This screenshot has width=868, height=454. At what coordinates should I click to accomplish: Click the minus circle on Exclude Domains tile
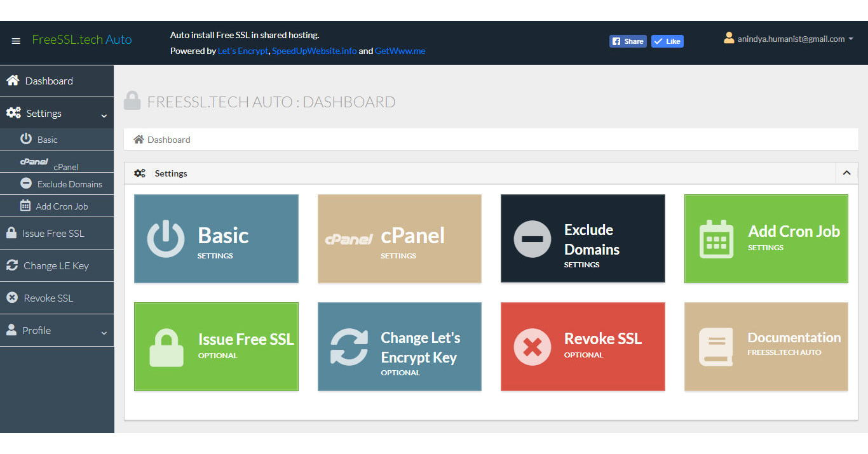click(x=532, y=239)
